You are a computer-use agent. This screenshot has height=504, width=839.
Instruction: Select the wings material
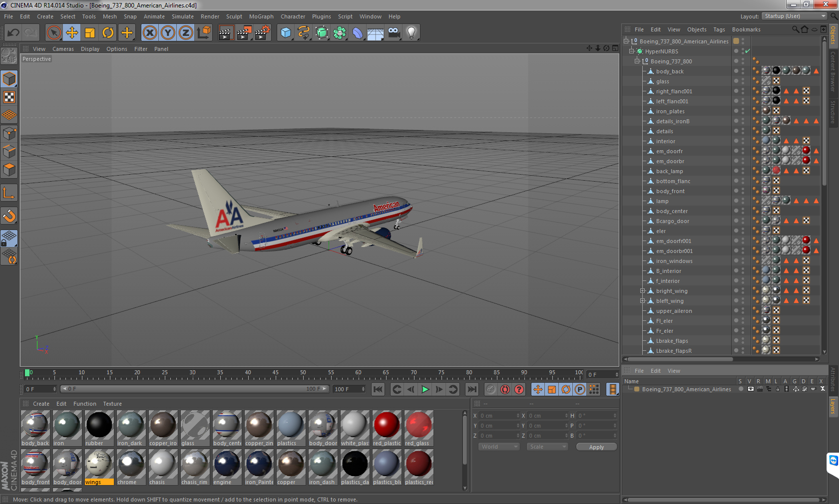(x=99, y=467)
